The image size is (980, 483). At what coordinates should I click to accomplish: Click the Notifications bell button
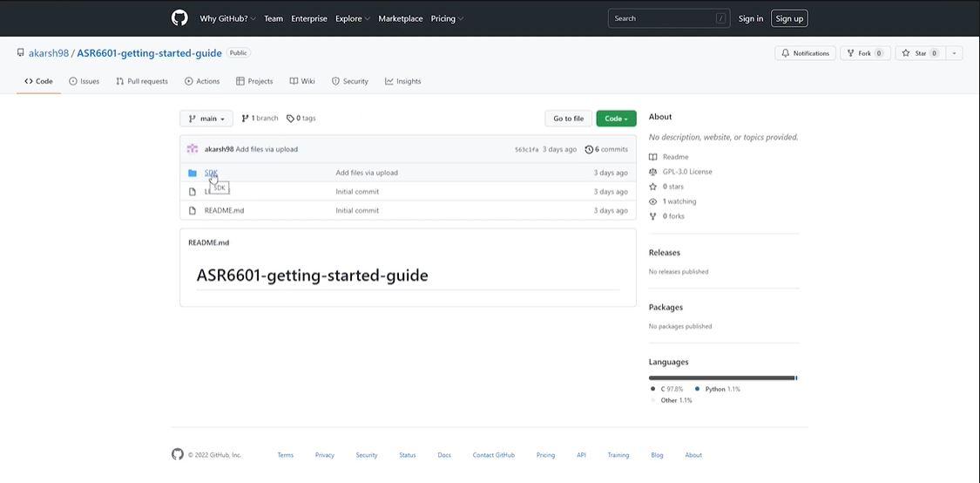tap(805, 53)
